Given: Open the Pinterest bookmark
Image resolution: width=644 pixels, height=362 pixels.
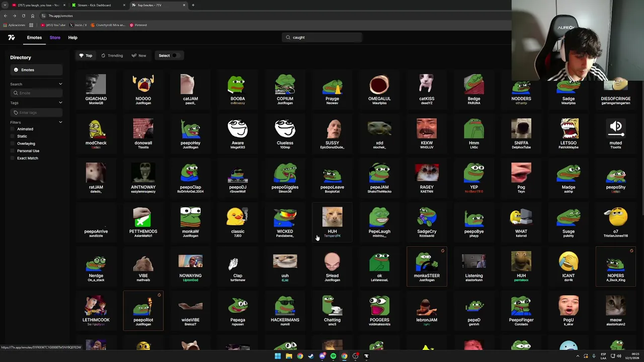Looking at the screenshot, I should (138, 25).
